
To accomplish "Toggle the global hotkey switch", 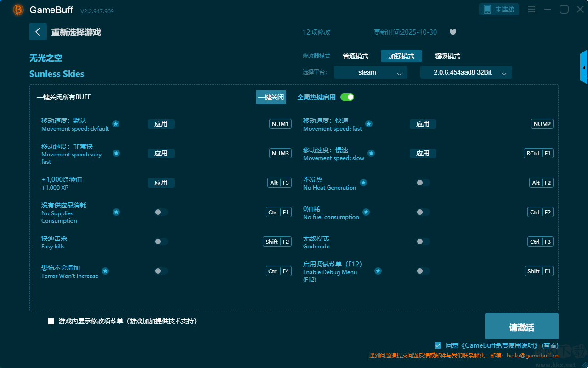I will (347, 97).
